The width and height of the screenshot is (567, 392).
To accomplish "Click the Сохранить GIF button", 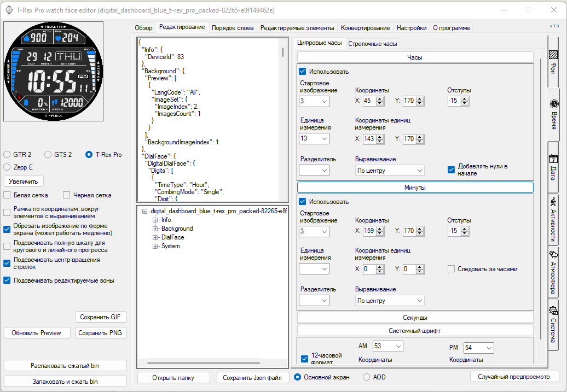I will (101, 317).
